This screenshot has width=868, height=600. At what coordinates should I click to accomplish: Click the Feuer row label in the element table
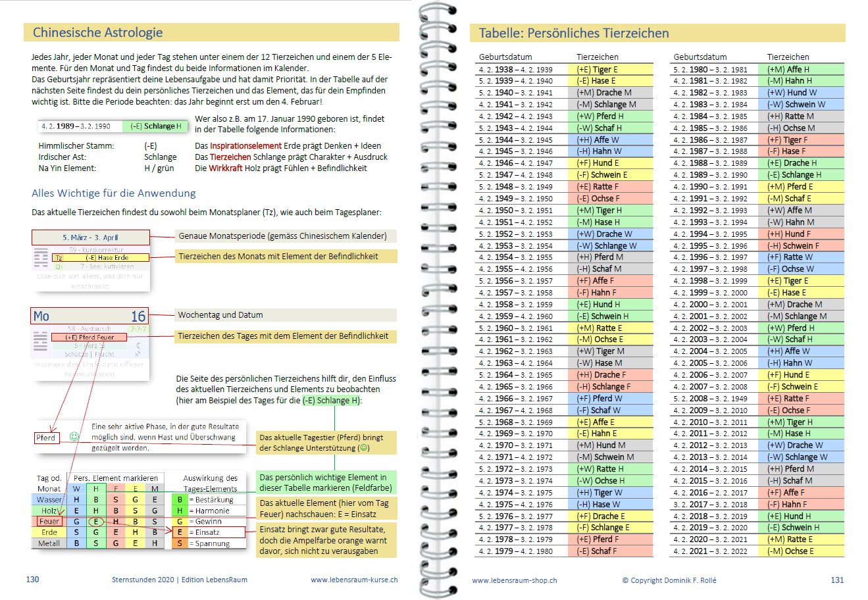coord(49,522)
